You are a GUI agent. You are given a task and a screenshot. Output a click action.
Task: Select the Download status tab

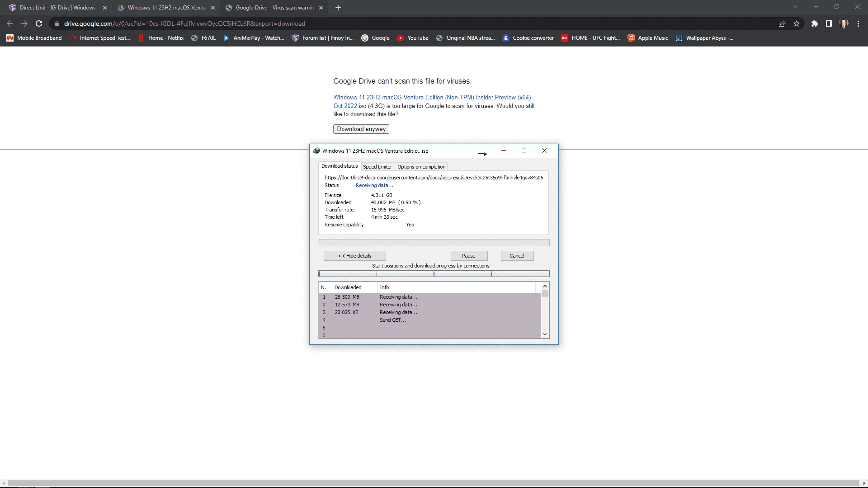[x=340, y=166]
